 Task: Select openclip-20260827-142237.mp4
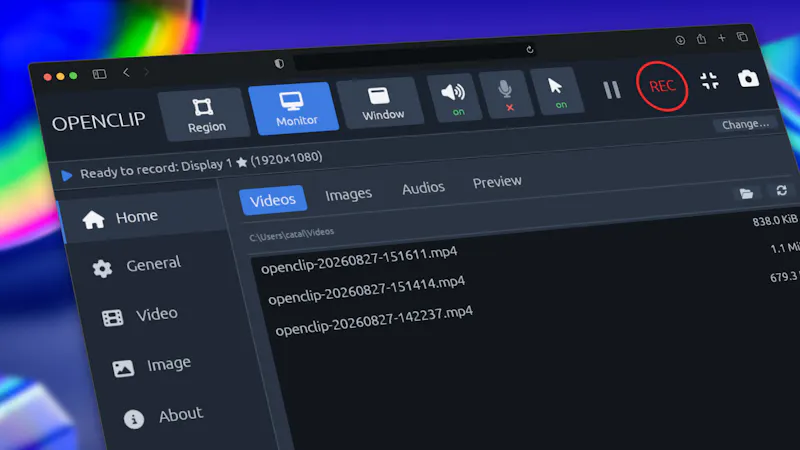(x=374, y=320)
